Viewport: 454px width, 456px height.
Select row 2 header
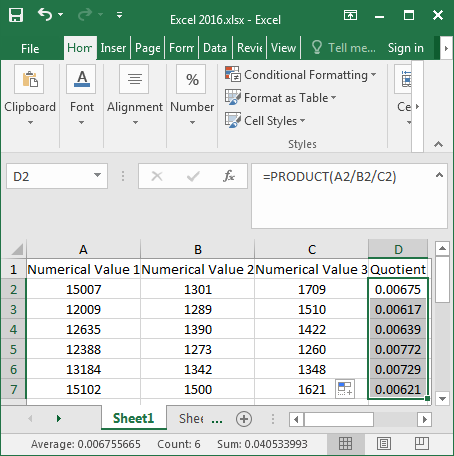13,289
